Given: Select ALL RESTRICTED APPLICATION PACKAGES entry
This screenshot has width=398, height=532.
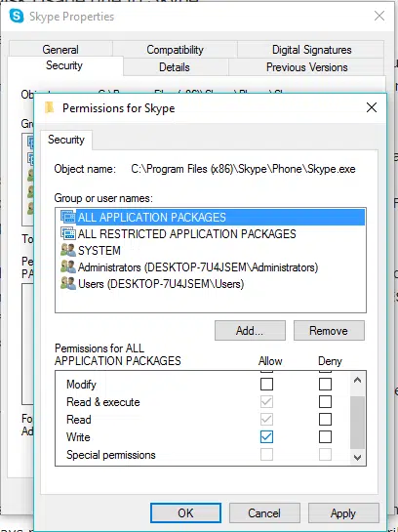Looking at the screenshot, I should point(213,233).
